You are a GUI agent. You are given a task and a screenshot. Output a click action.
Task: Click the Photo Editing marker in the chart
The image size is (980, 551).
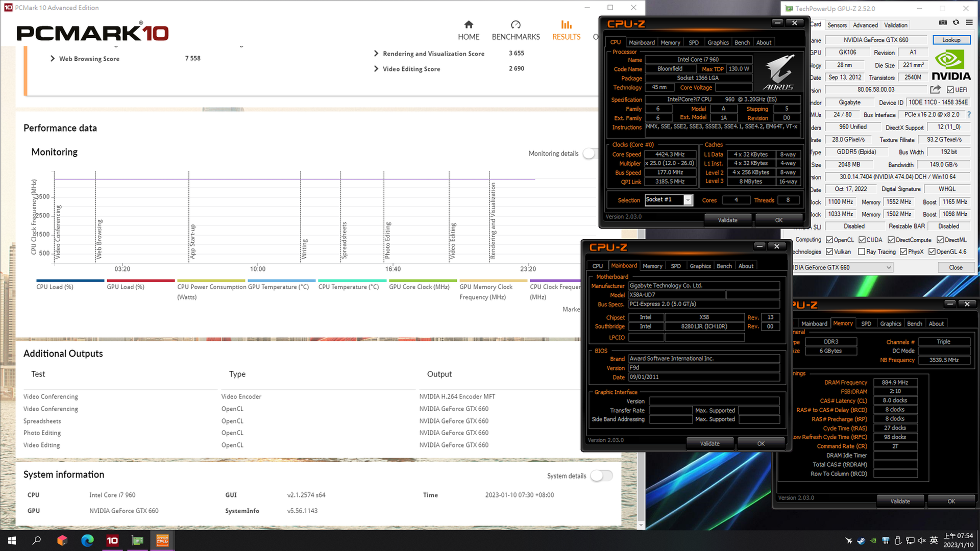click(387, 240)
